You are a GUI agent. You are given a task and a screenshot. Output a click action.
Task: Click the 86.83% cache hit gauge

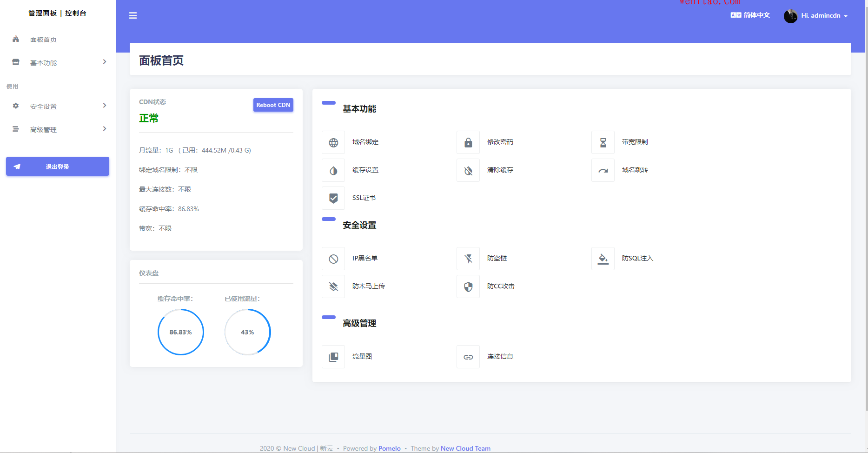click(181, 332)
